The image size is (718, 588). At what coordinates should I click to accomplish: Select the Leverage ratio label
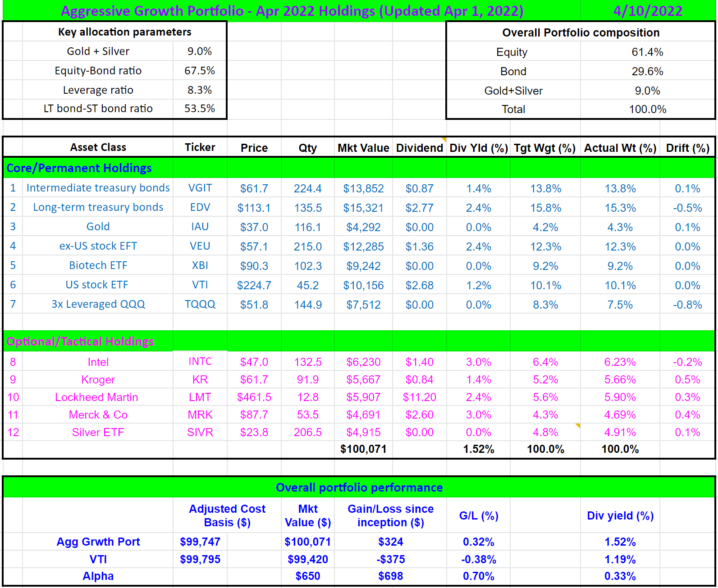[98, 90]
